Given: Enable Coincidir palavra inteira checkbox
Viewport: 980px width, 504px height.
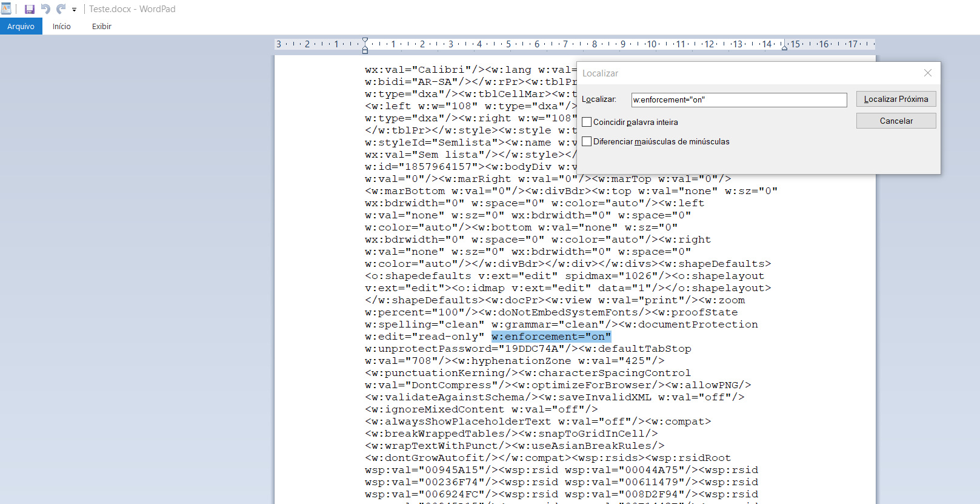Looking at the screenshot, I should point(587,122).
